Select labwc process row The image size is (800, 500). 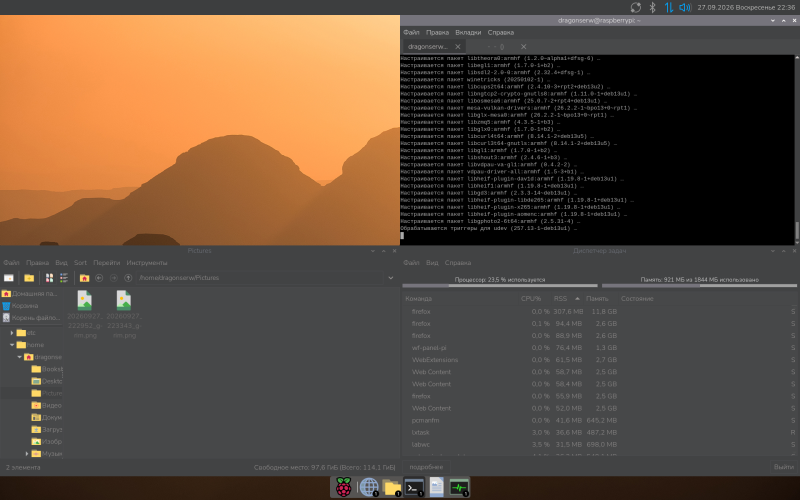[599, 444]
